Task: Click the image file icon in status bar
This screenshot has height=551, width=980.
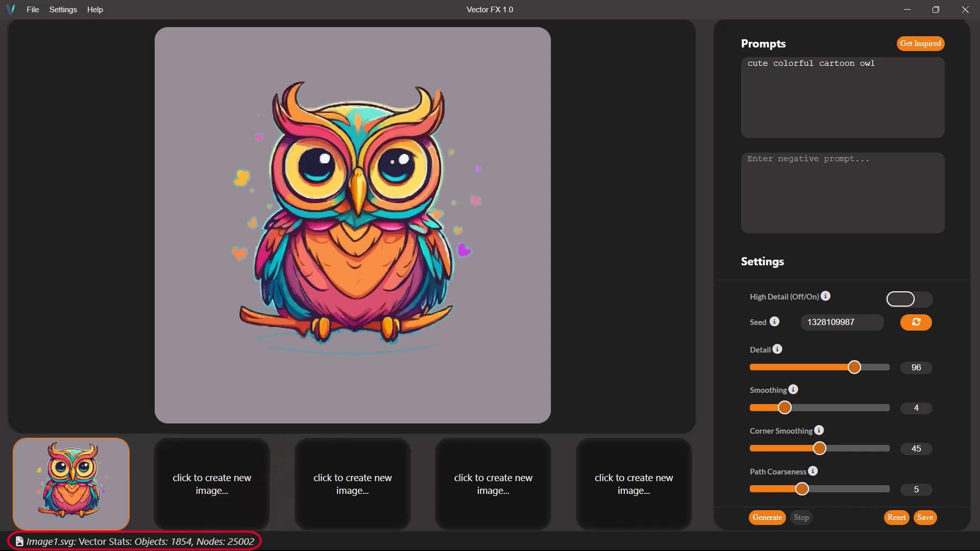Action: [19, 541]
